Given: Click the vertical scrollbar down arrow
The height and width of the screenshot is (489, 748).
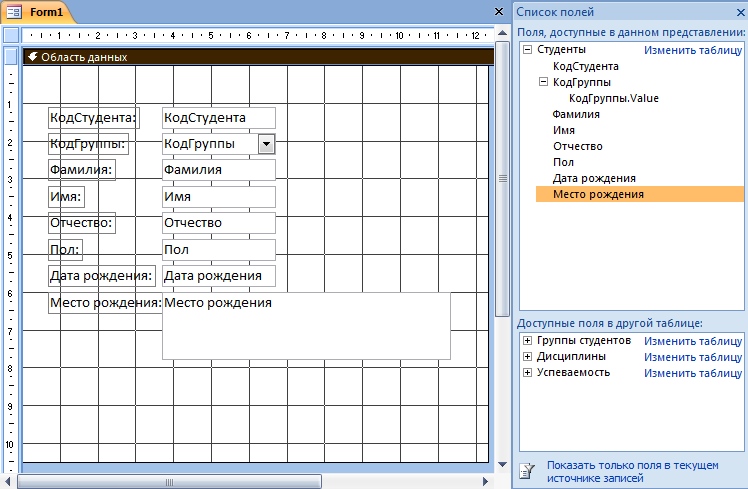Looking at the screenshot, I should 502,465.
